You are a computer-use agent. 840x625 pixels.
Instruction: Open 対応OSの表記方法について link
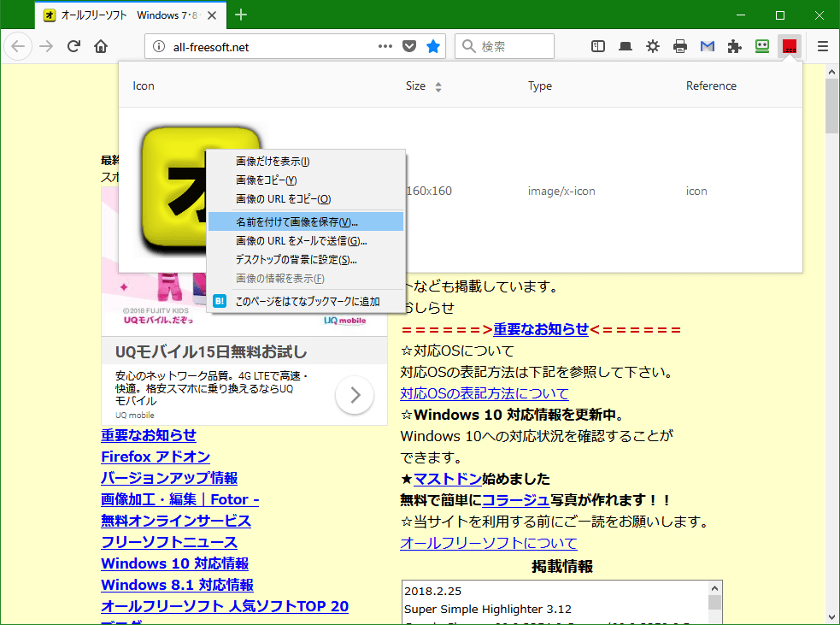coord(485,393)
